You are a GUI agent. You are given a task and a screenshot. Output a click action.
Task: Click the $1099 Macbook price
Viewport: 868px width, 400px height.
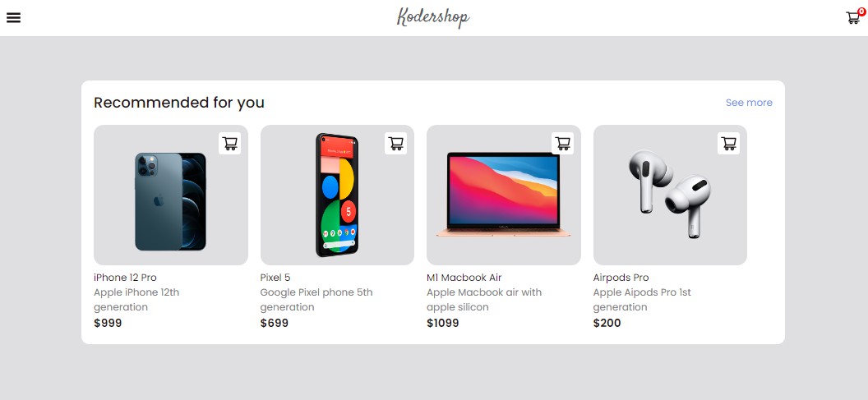click(x=443, y=323)
